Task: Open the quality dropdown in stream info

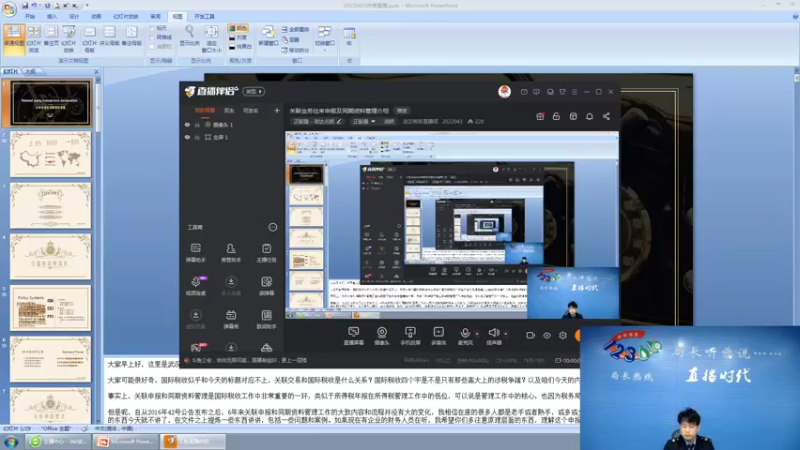Action: [364, 121]
